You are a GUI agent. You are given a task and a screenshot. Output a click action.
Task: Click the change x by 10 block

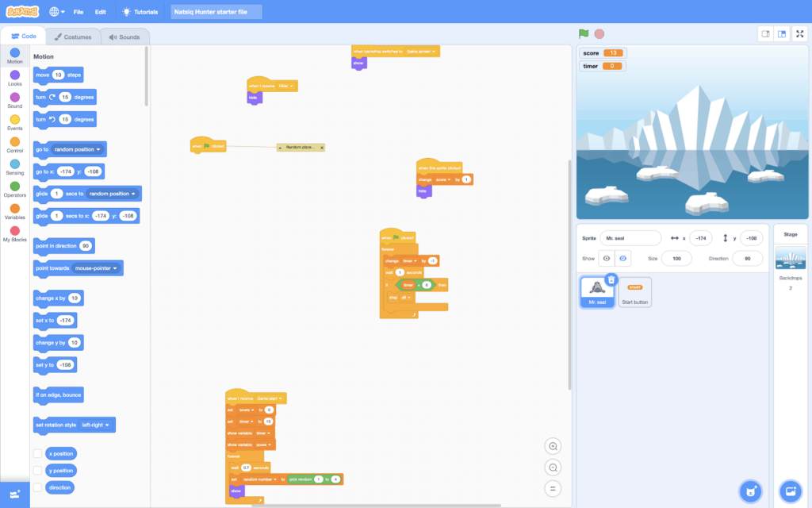pyautogui.click(x=58, y=298)
